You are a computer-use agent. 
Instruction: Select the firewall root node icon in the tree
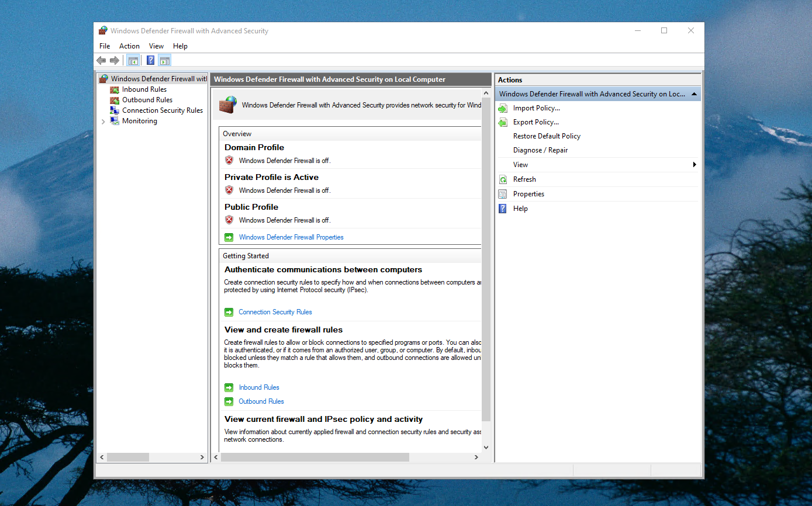103,79
